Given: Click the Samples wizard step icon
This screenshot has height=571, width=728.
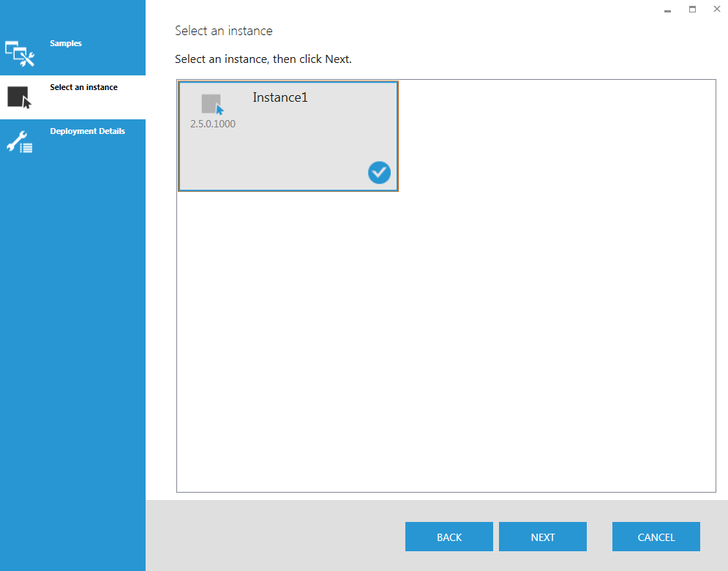Looking at the screenshot, I should 20,53.
